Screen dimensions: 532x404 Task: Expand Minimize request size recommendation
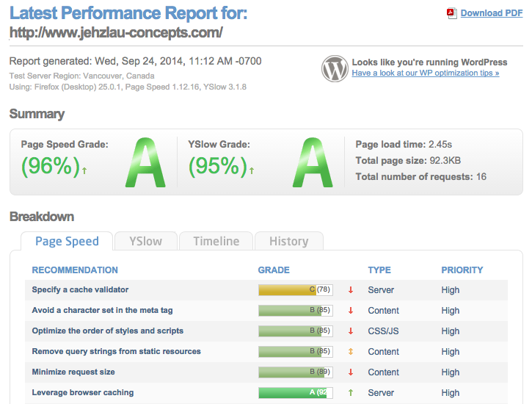[x=73, y=372]
